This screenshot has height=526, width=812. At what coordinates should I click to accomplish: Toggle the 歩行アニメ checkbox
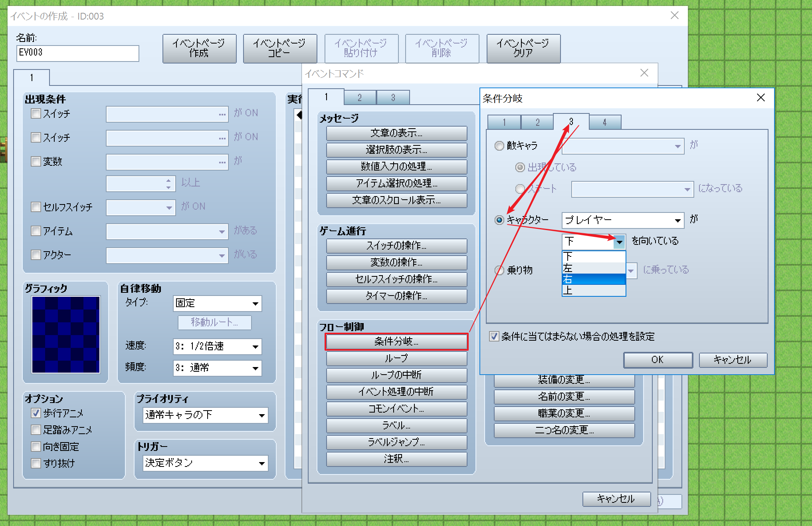coord(36,413)
